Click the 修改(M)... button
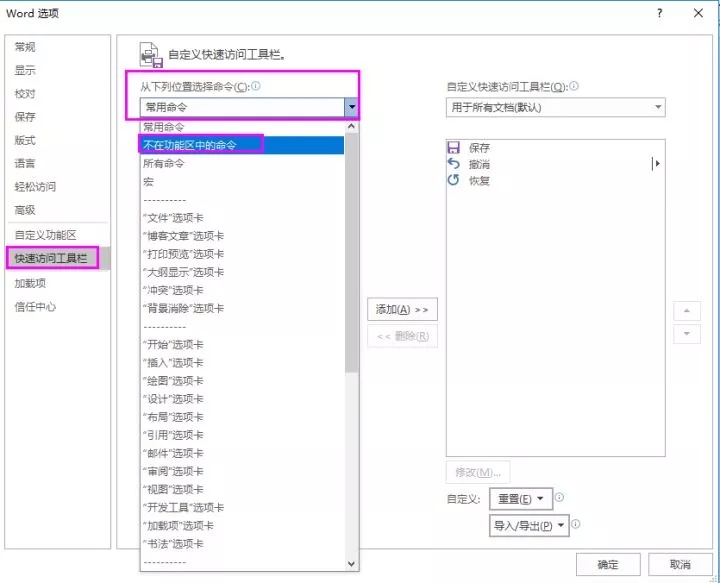The height and width of the screenshot is (583, 720). pyautogui.click(x=478, y=472)
